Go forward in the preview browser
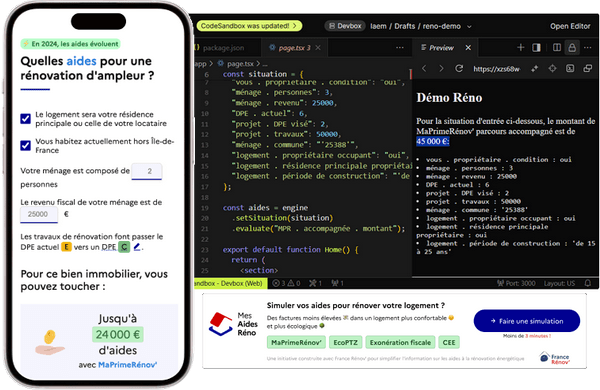 tap(441, 69)
